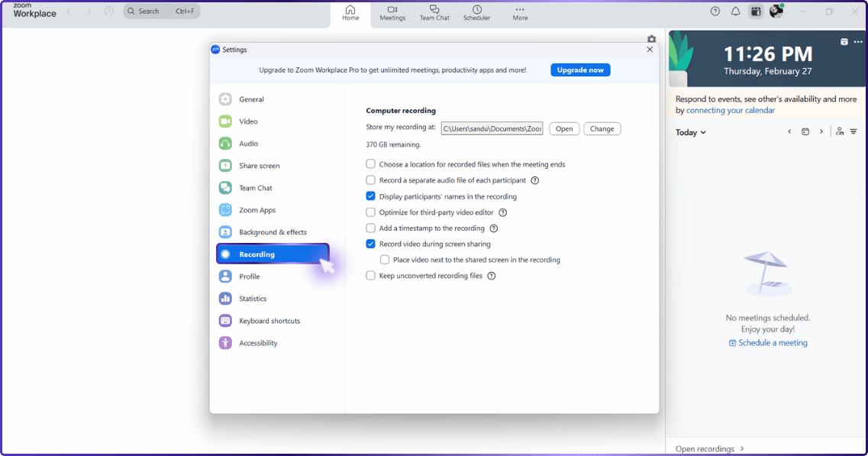Viewport: 868px width, 456px height.
Task: Select the Share screen icon
Action: click(225, 166)
